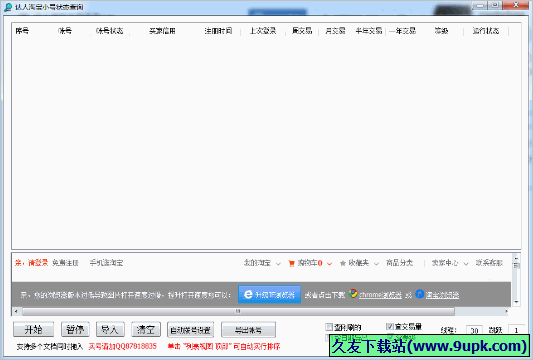Click the star icon beside 收藏夹
The width and height of the screenshot is (533, 360).
[x=343, y=263]
